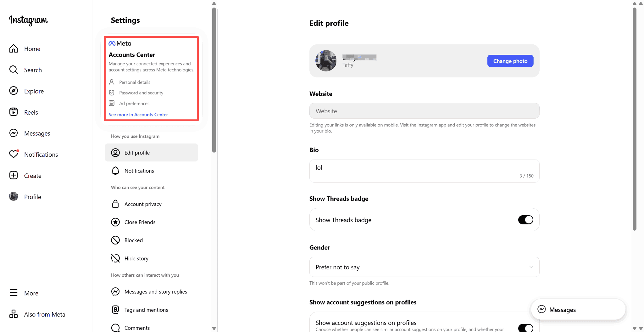Open the Search magnifier icon
Image resolution: width=644 pixels, height=332 pixels.
(14, 70)
